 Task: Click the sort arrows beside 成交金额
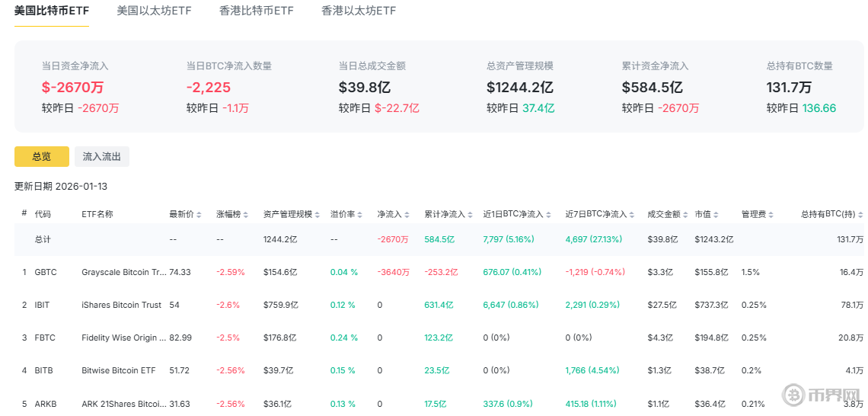686,215
